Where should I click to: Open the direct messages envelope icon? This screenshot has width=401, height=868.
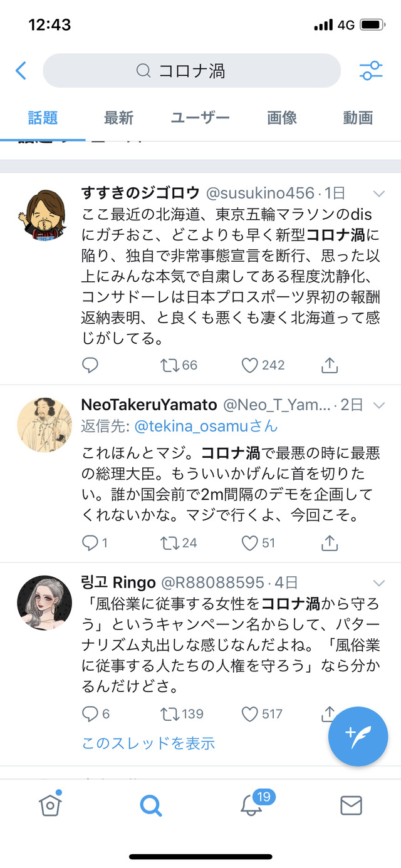pos(352,805)
